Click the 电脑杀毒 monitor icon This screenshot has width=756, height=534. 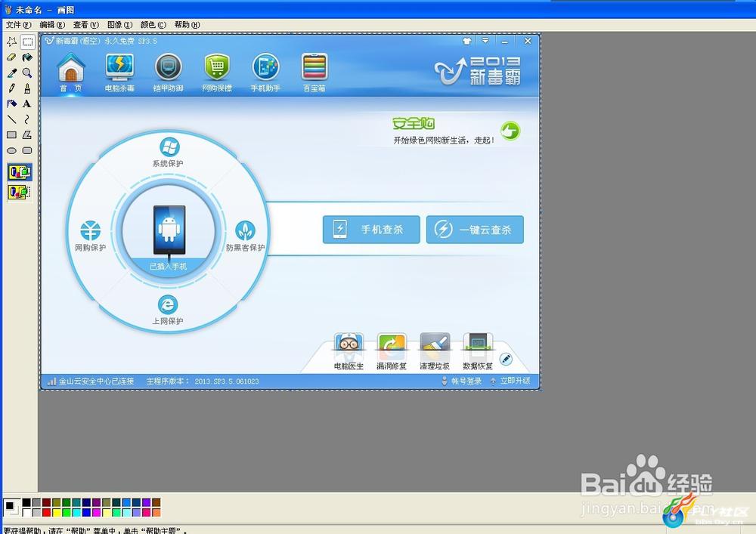point(119,67)
